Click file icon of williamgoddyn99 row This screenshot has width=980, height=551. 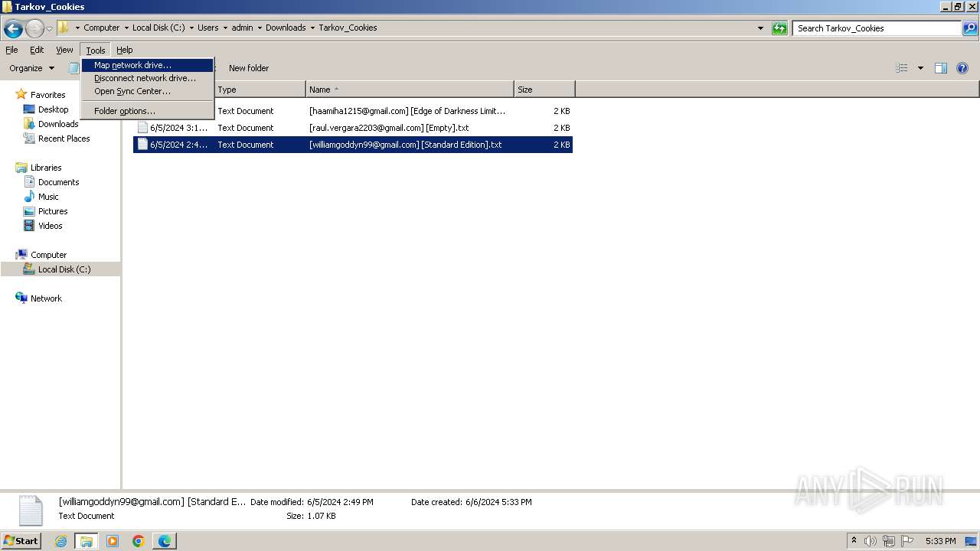142,145
